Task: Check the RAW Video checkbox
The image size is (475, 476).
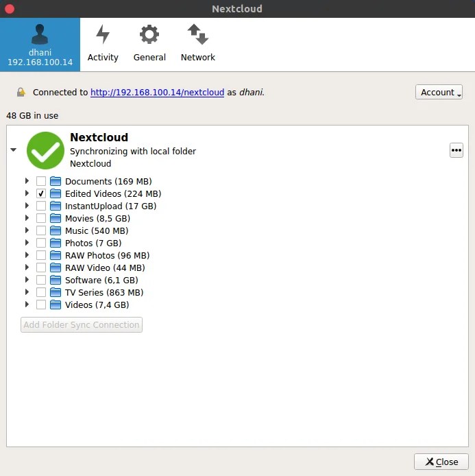Action: click(41, 267)
